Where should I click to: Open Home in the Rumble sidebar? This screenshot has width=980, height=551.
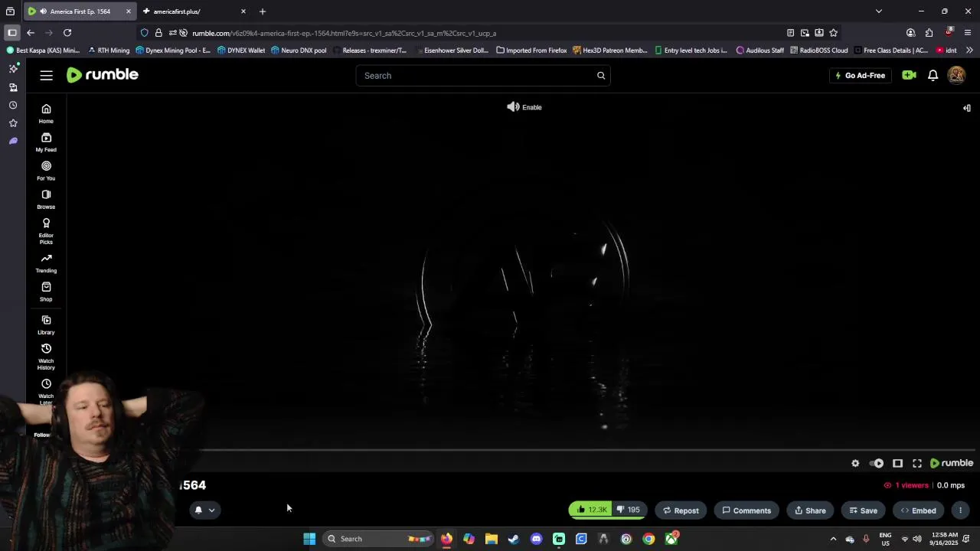point(46,113)
